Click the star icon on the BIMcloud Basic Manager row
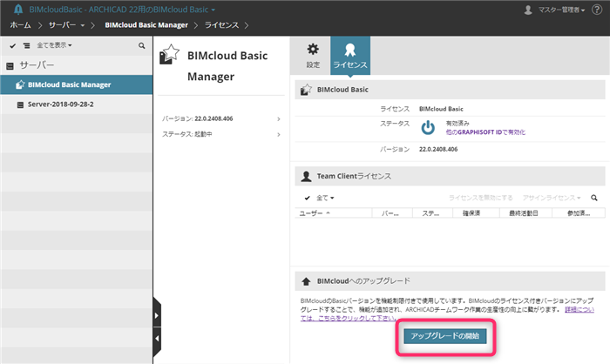The height and width of the screenshot is (364, 610). (x=20, y=84)
